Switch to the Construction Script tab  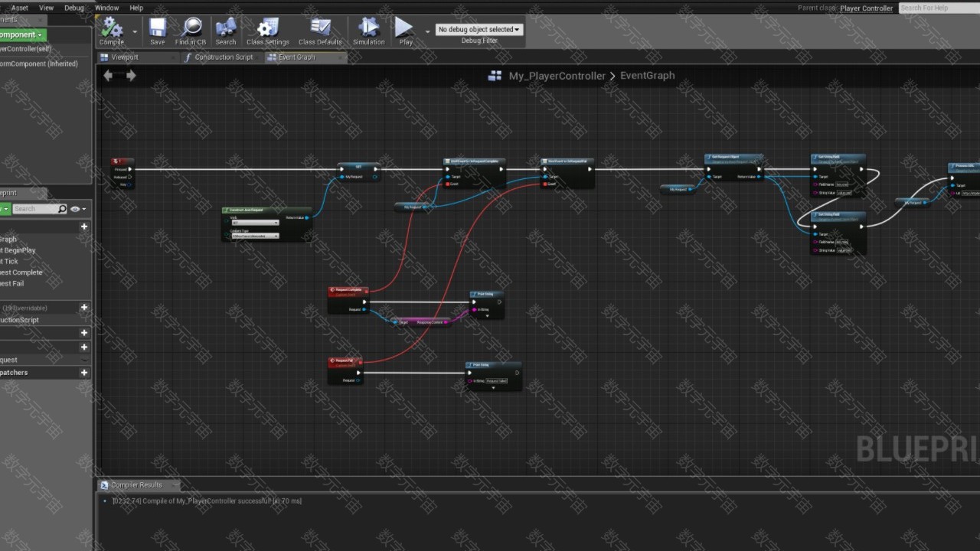tap(223, 57)
